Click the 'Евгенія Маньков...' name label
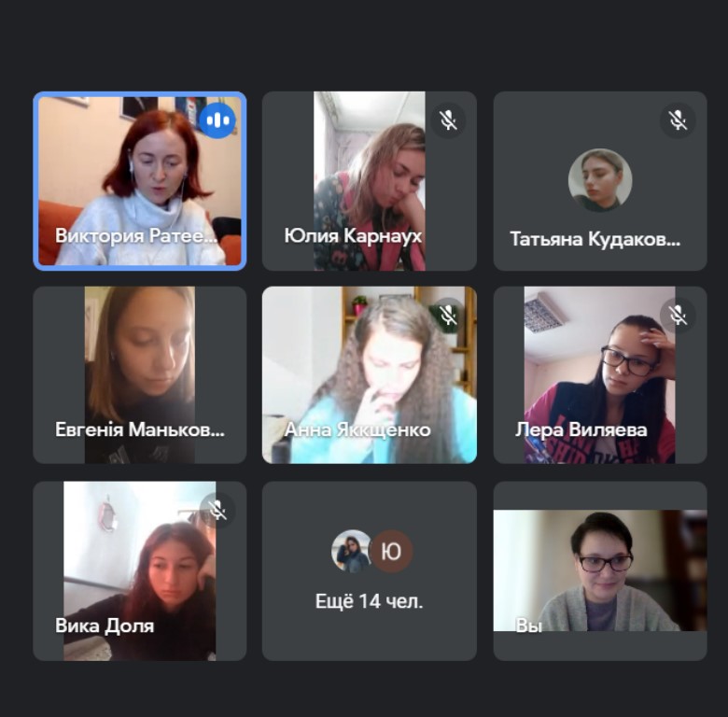 point(140,429)
